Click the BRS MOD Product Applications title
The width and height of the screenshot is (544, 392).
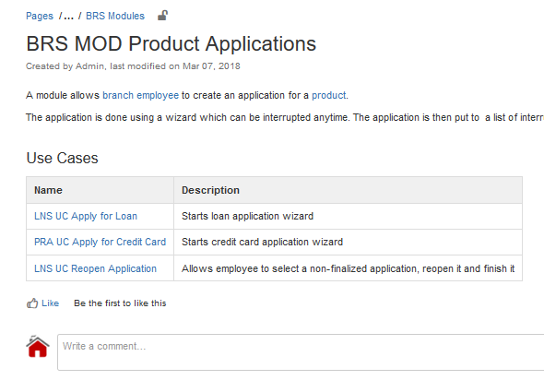click(171, 43)
